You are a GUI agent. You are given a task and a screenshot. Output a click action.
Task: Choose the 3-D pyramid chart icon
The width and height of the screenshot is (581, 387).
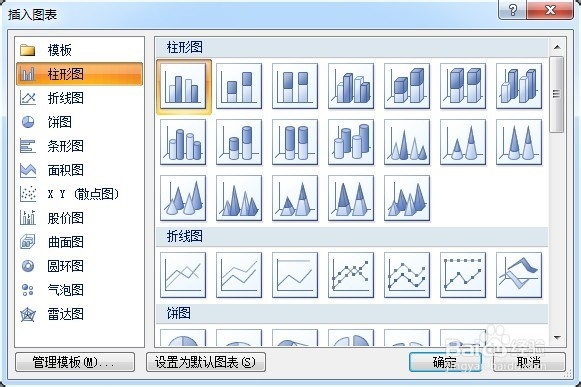[x=407, y=198]
